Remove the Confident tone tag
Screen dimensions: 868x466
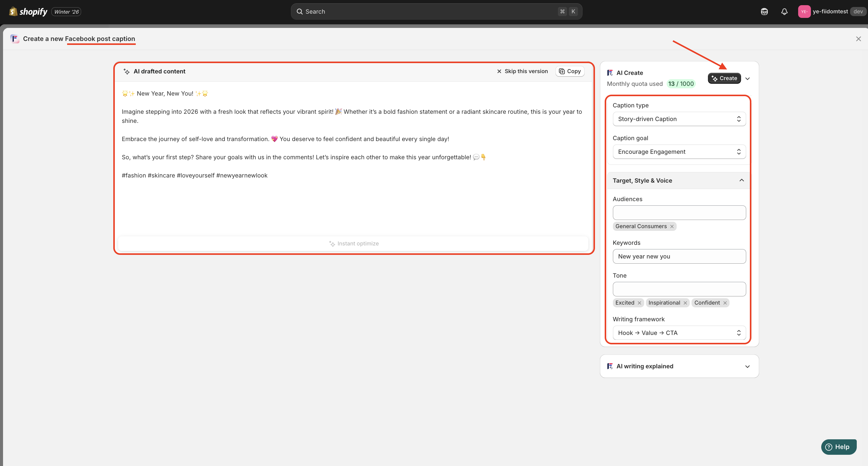pos(725,303)
